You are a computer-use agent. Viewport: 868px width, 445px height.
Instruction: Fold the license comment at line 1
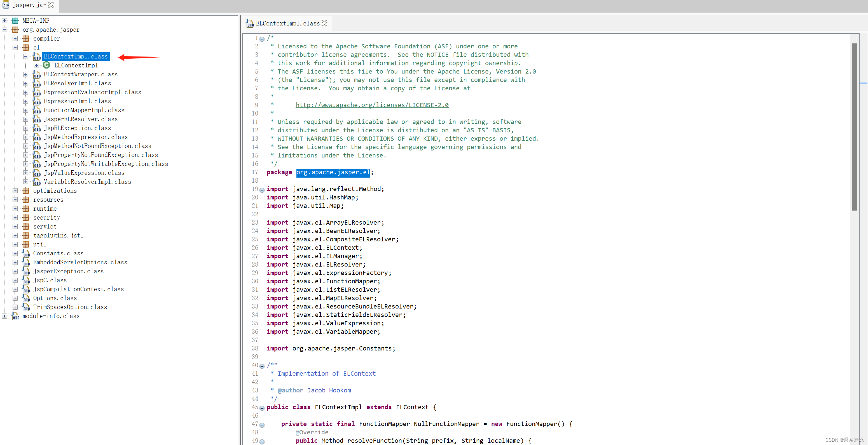pyautogui.click(x=262, y=39)
